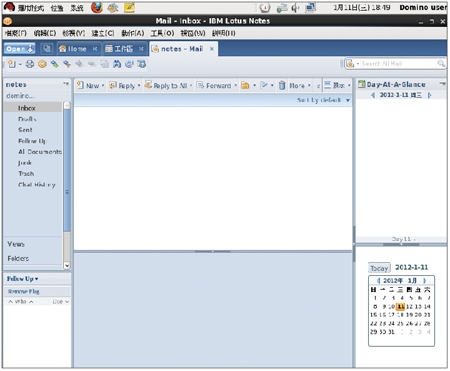Screen dimensions: 450x371
Task: Click the Today button
Action: click(x=379, y=268)
